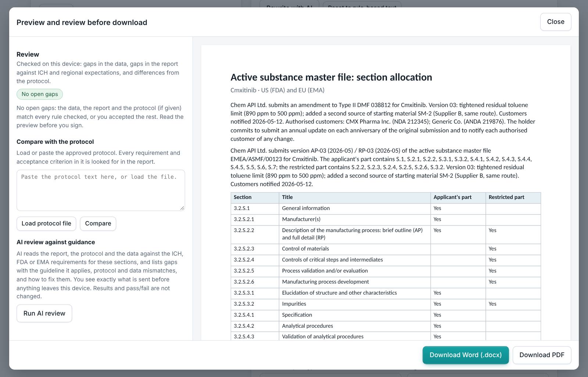Run the AI review
588x377 pixels.
44,313
